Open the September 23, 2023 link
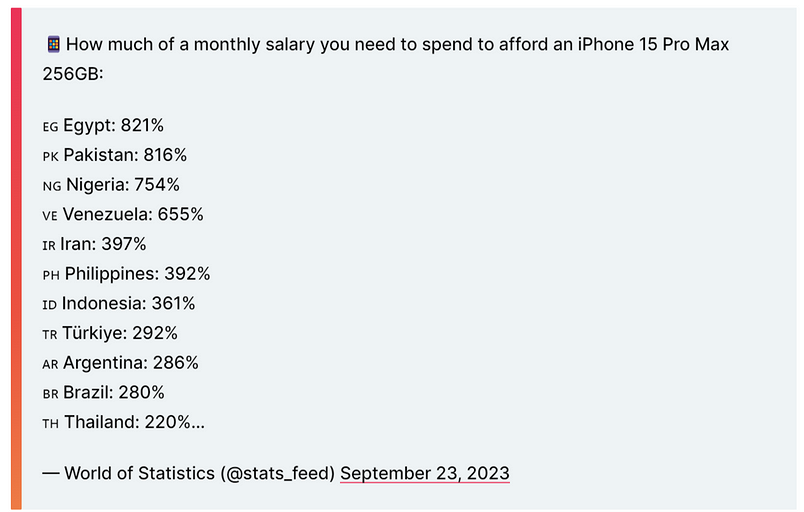The width and height of the screenshot is (804, 512). click(425, 473)
